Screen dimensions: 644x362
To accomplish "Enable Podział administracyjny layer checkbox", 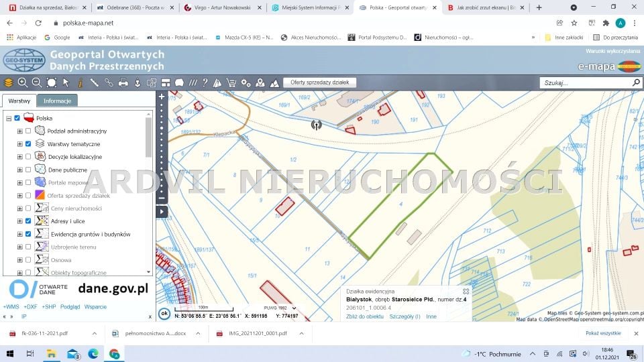I will pos(28,131).
